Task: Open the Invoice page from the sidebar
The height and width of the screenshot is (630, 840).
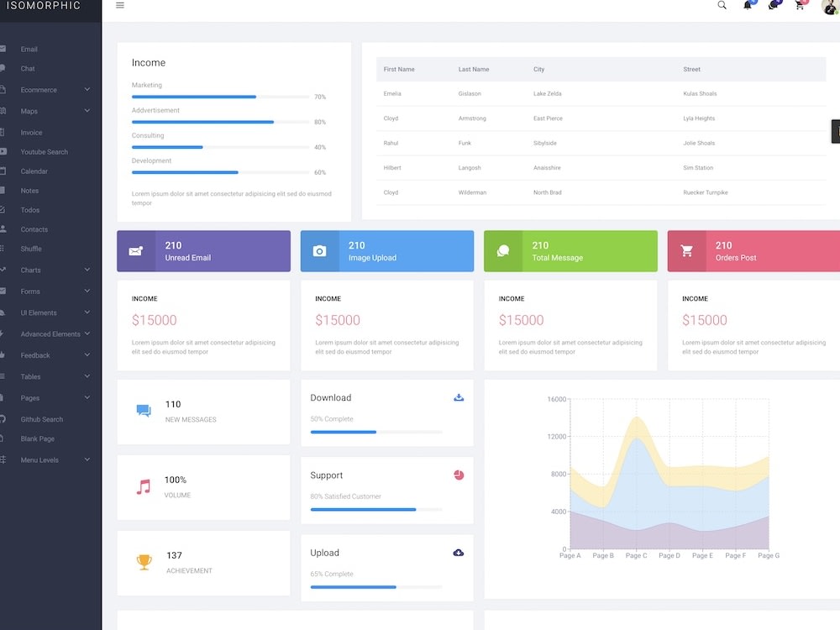Action: pyautogui.click(x=30, y=132)
